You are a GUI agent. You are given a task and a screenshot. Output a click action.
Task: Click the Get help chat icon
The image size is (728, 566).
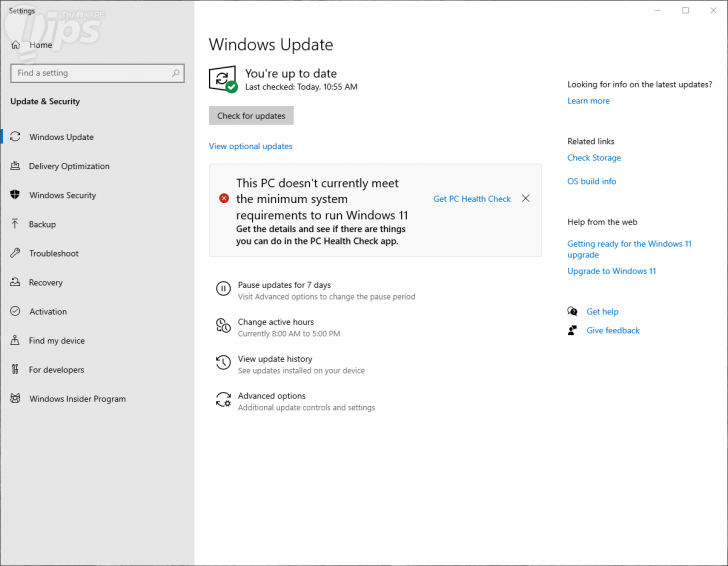(572, 311)
